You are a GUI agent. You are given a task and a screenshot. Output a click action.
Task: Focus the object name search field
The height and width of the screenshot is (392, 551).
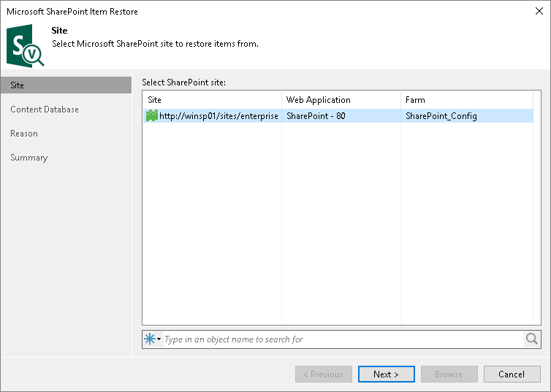(x=343, y=339)
